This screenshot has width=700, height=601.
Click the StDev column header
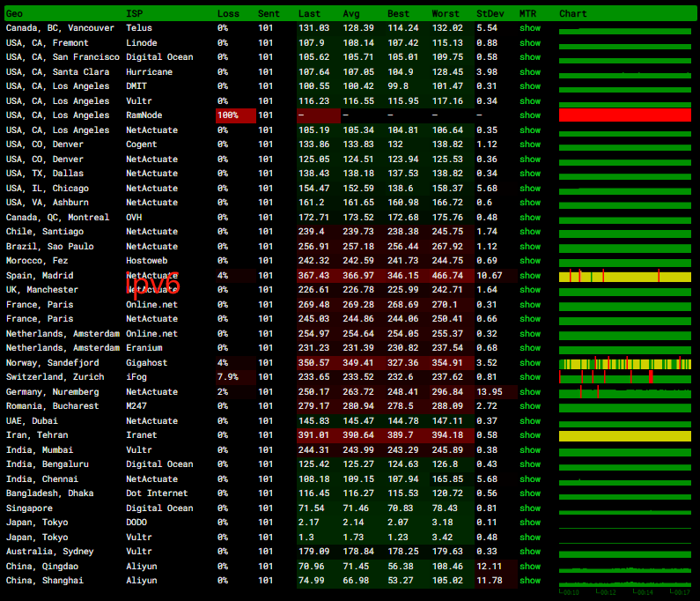[490, 14]
